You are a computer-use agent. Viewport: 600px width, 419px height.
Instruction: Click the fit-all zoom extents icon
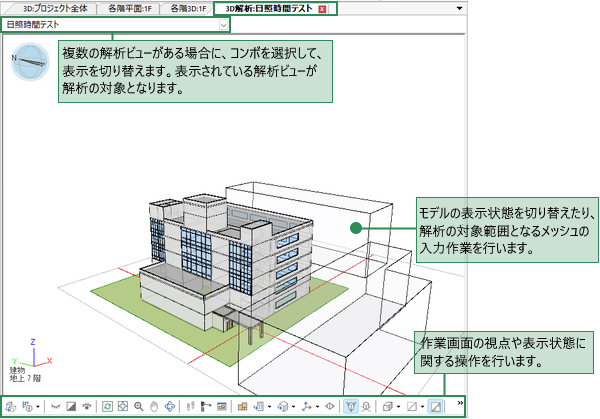pos(122,406)
